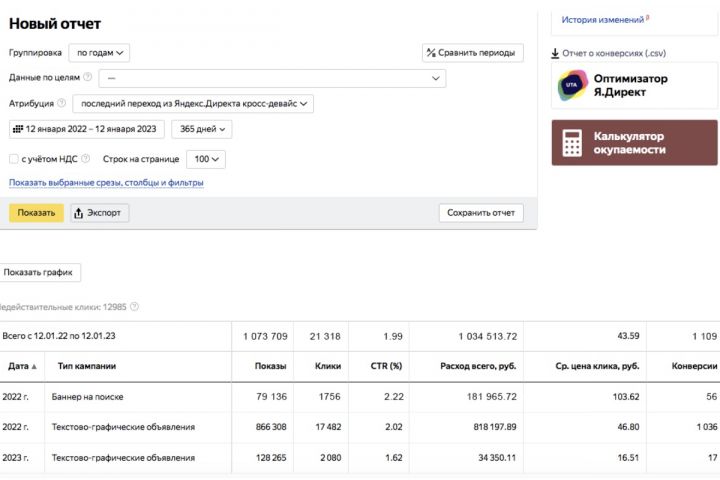Viewport: 720px width, 480px height.
Task: Expand the Атрибуция model dropdown
Action: 193,103
